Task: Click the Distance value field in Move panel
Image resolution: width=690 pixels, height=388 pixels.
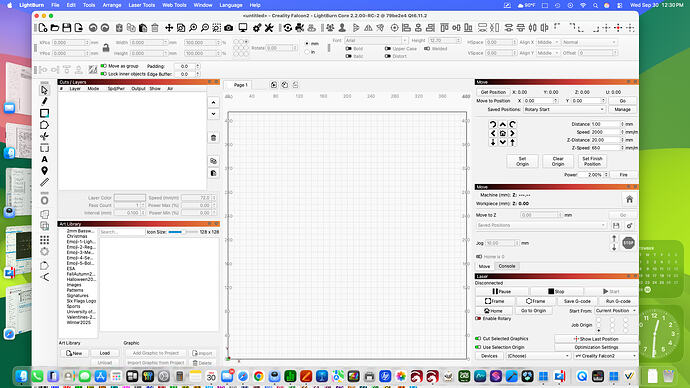Action: (x=607, y=124)
